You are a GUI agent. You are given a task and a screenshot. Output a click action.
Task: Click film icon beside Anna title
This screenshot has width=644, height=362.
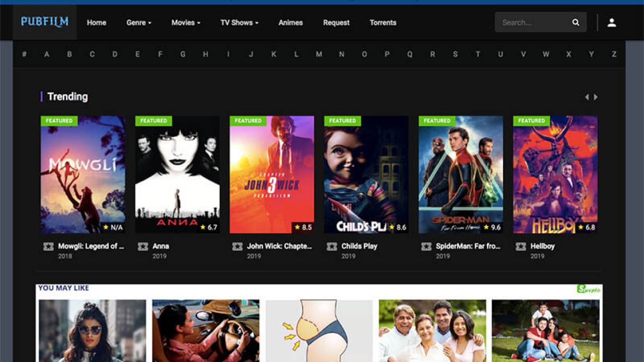(143, 246)
